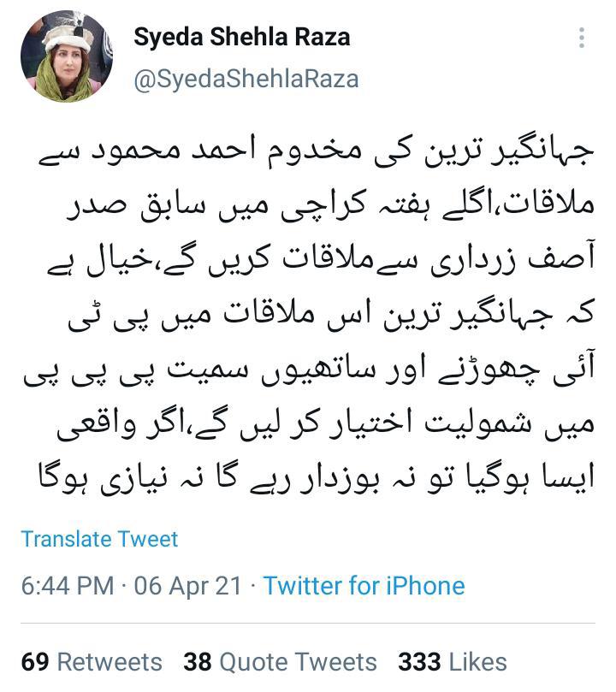Screen dimensions: 616x692
Task: View the Quote Tweets list
Action: click(299, 662)
